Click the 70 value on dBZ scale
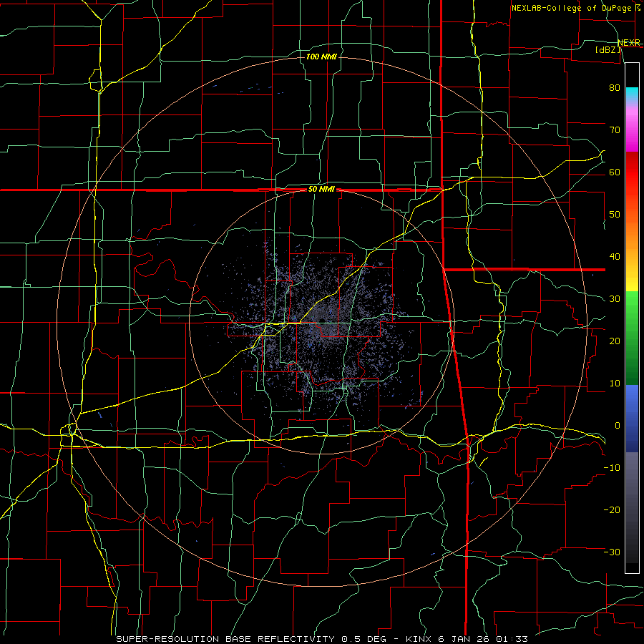644x644 pixels. (x=615, y=130)
